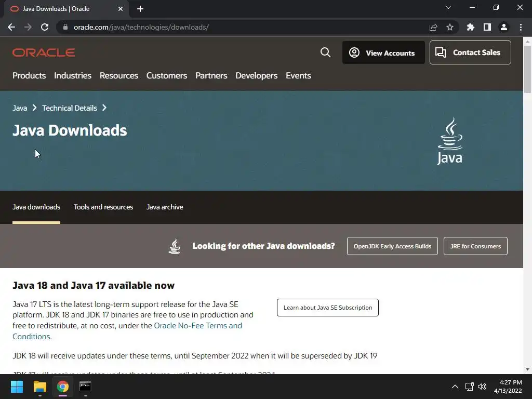Switch to the Java archive tab
The image size is (532, 399).
click(x=165, y=207)
